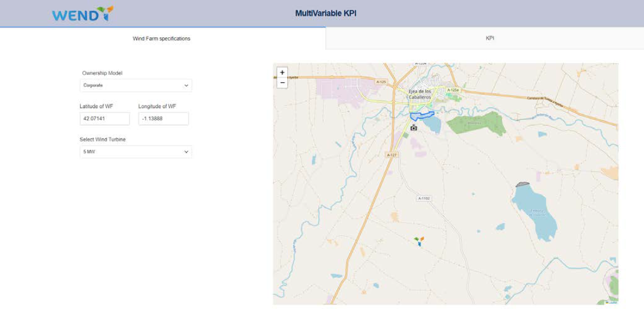Click the MultiVariable KPI header title
This screenshot has width=644, height=310.
(x=325, y=14)
